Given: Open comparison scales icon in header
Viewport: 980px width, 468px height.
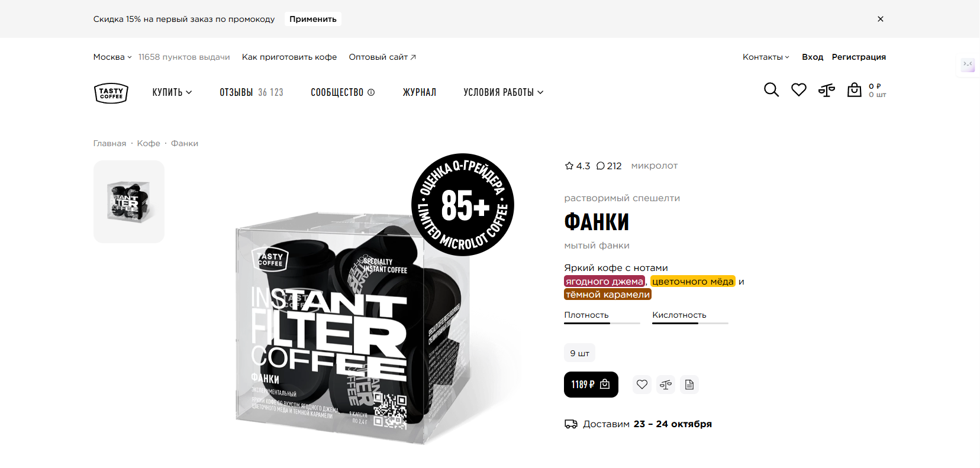Looking at the screenshot, I should point(827,90).
